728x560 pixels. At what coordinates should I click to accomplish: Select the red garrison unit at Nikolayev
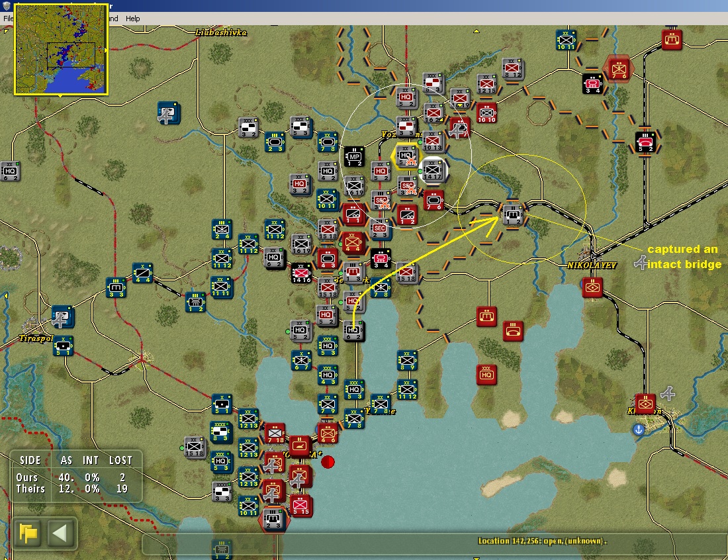click(592, 288)
